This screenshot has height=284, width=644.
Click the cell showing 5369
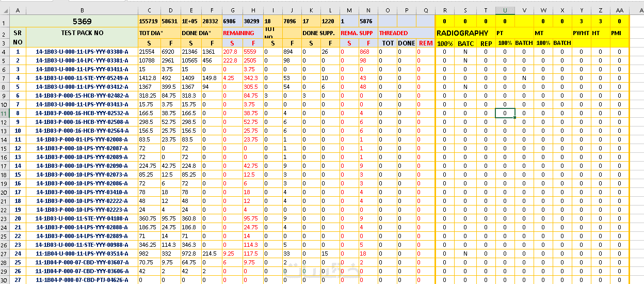coord(82,21)
